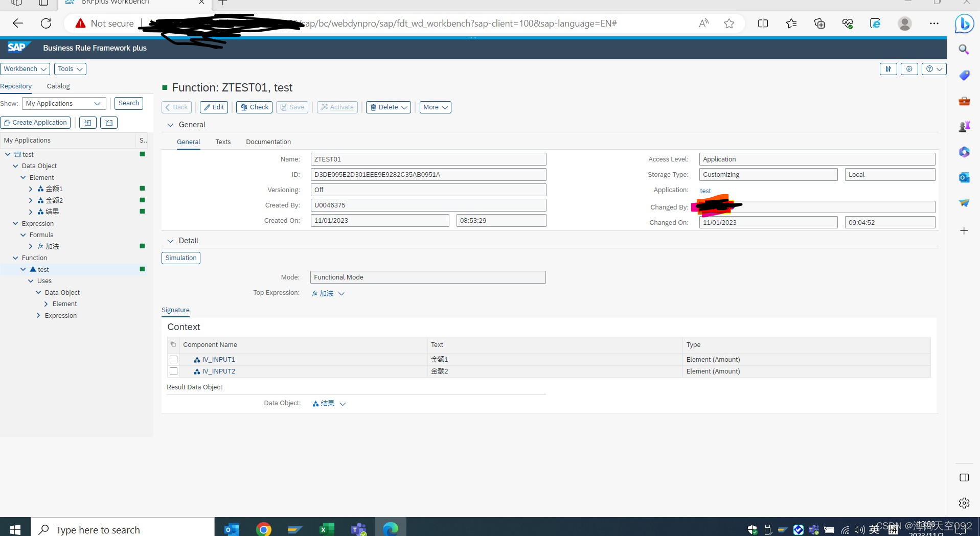Switch to the Texts tab
The image size is (980, 536).
(x=222, y=142)
